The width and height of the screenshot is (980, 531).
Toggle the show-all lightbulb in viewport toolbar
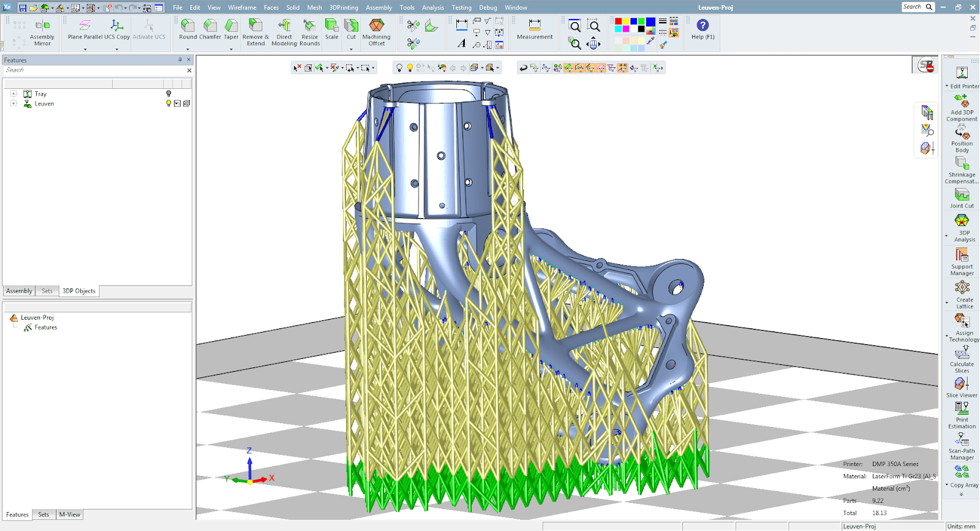pyautogui.click(x=410, y=68)
